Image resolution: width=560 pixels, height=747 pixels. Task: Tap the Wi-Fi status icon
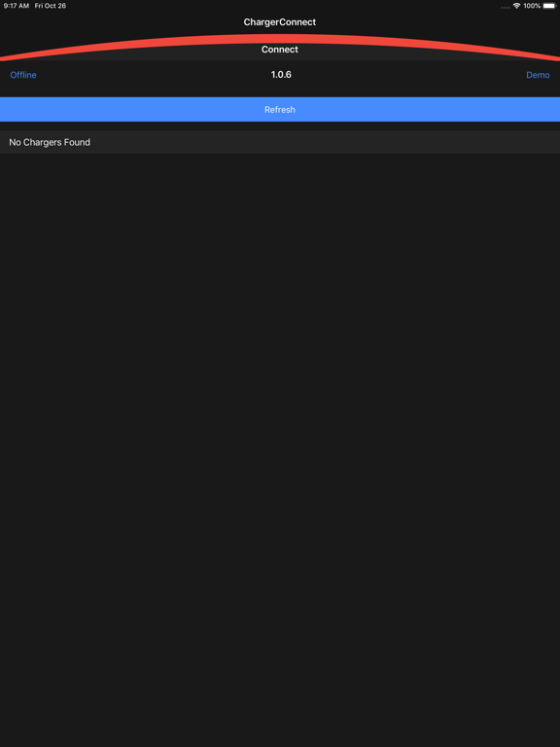coord(516,6)
